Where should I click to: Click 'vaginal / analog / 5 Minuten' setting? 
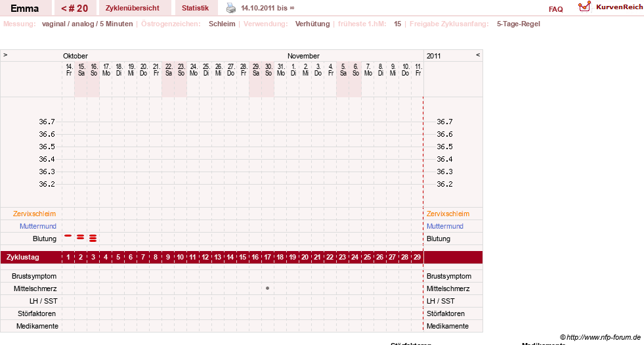coord(87,24)
